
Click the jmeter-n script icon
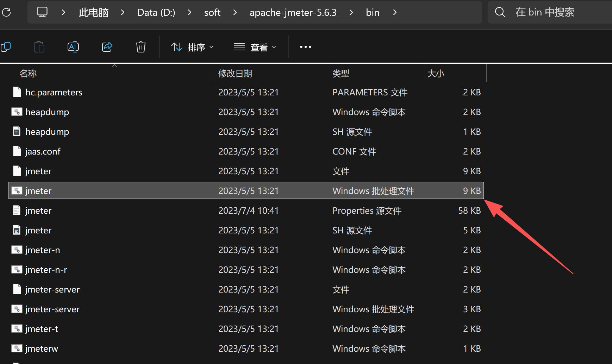coord(17,250)
